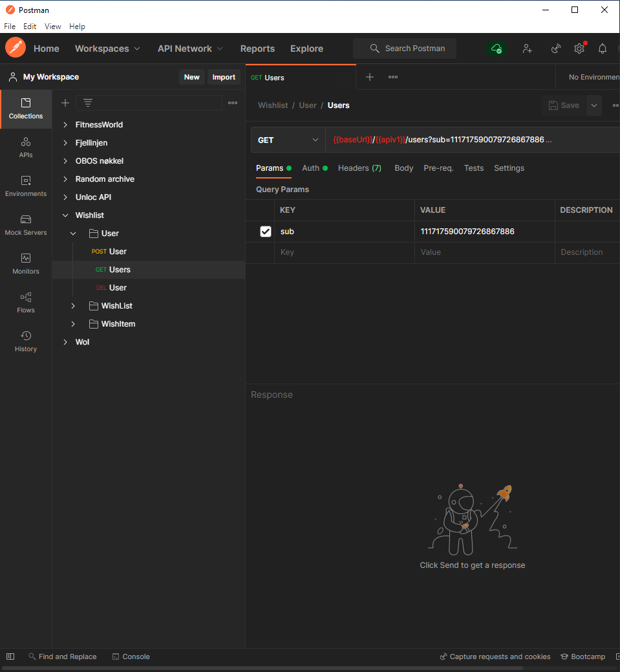This screenshot has width=620, height=672.
Task: Open the Save button dropdown arrow
Action: (593, 105)
